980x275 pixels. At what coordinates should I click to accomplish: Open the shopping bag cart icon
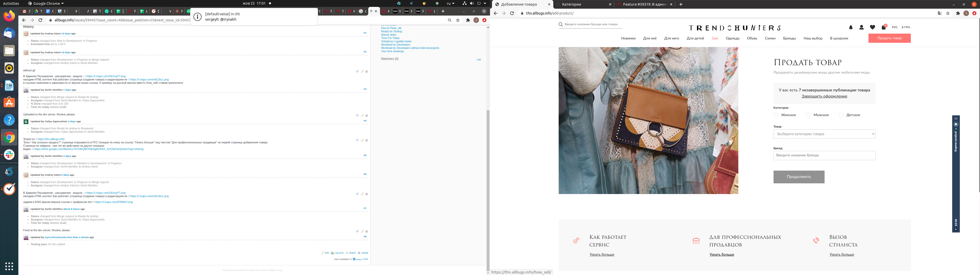(883, 27)
